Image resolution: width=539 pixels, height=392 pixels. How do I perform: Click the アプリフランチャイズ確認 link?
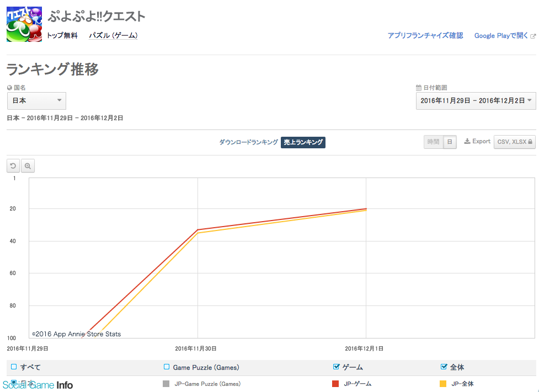(425, 36)
